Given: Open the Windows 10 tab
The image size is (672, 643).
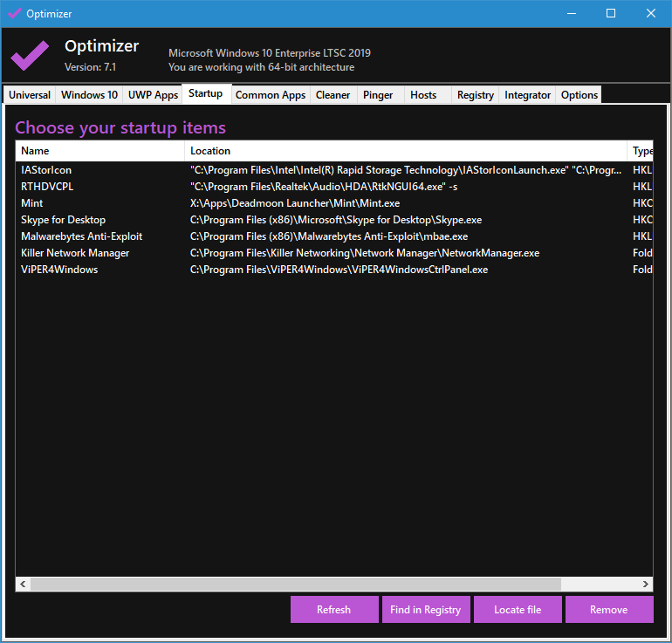Looking at the screenshot, I should tap(89, 95).
